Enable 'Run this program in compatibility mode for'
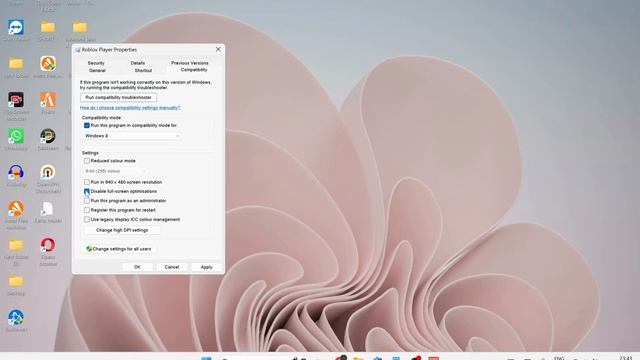Image resolution: width=640 pixels, height=360 pixels. point(87,125)
